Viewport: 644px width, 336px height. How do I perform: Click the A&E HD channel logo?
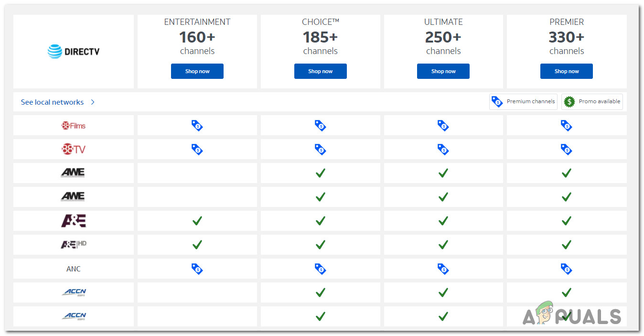click(74, 245)
